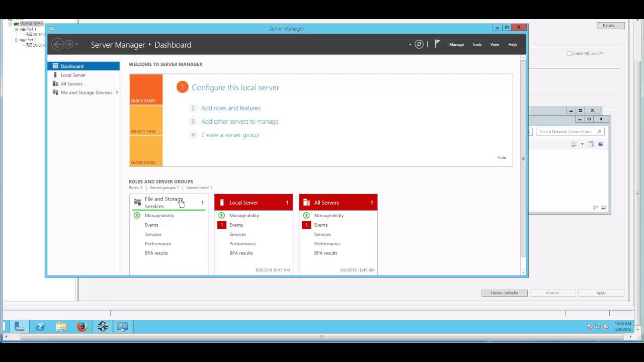Open the view options dropdown in Network Connections
Image resolution: width=644 pixels, height=362 pixels.
click(582, 144)
